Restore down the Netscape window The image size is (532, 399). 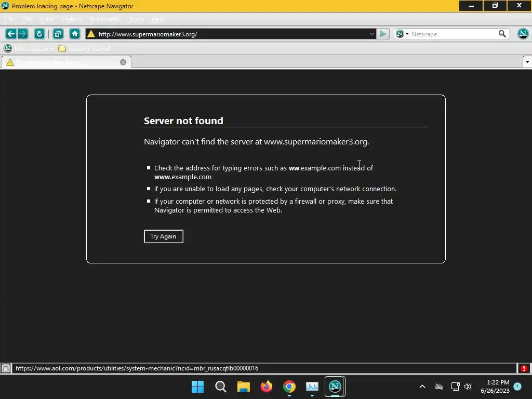(495, 6)
